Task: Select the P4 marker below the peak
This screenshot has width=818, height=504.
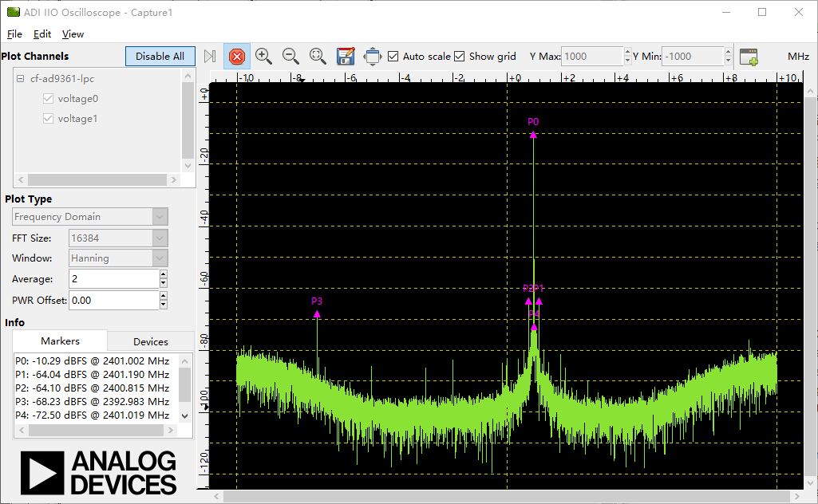Action: [x=534, y=327]
